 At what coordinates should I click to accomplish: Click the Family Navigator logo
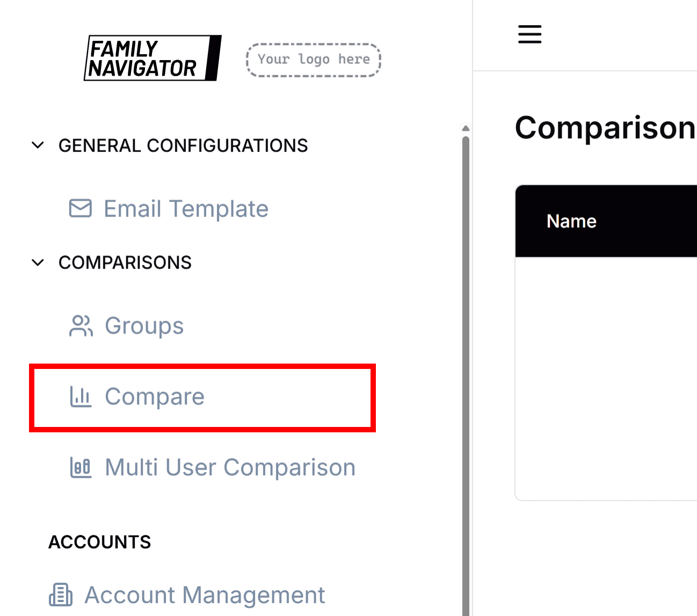(x=153, y=58)
